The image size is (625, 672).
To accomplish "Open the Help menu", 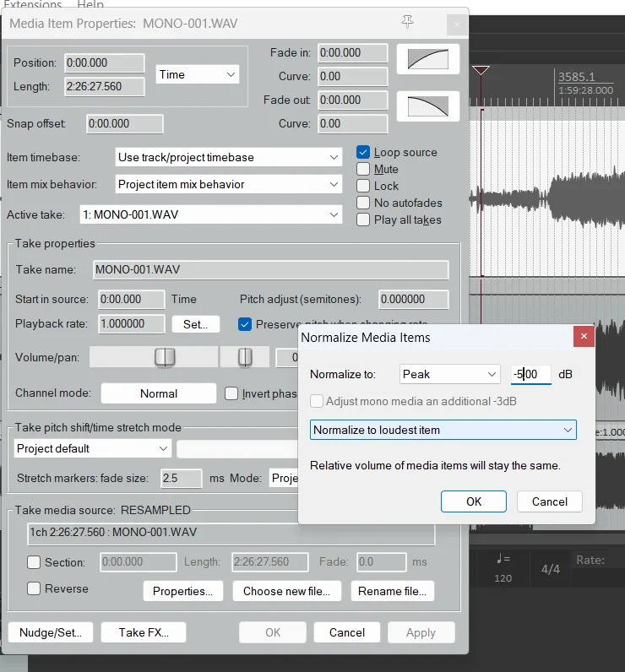I will pyautogui.click(x=90, y=5).
